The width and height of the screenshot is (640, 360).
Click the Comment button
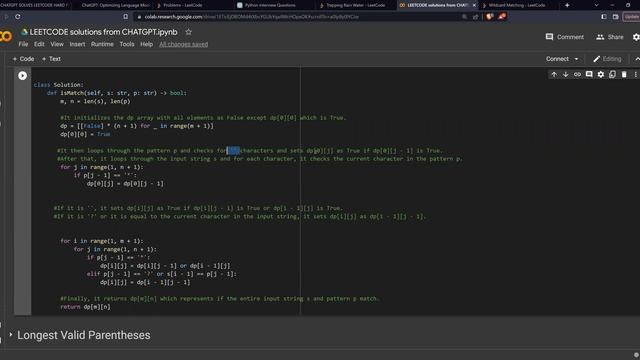coord(564,37)
